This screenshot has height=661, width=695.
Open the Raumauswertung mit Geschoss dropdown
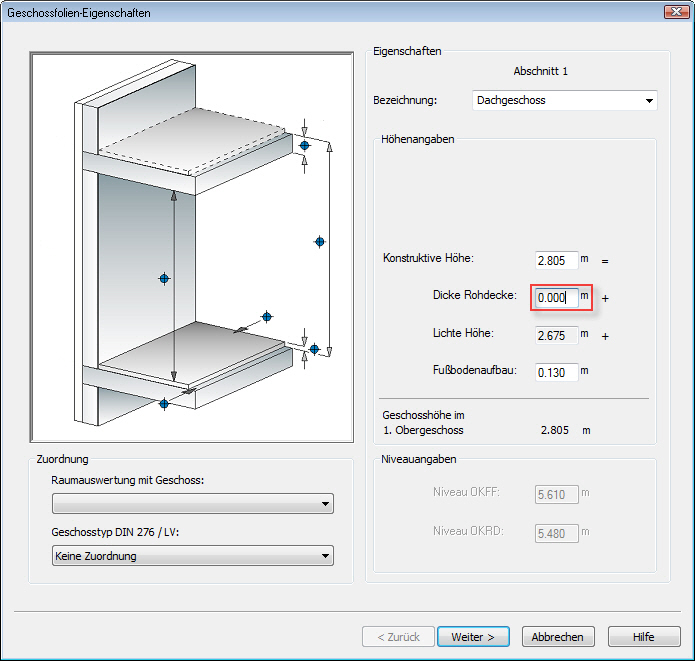[x=193, y=504]
